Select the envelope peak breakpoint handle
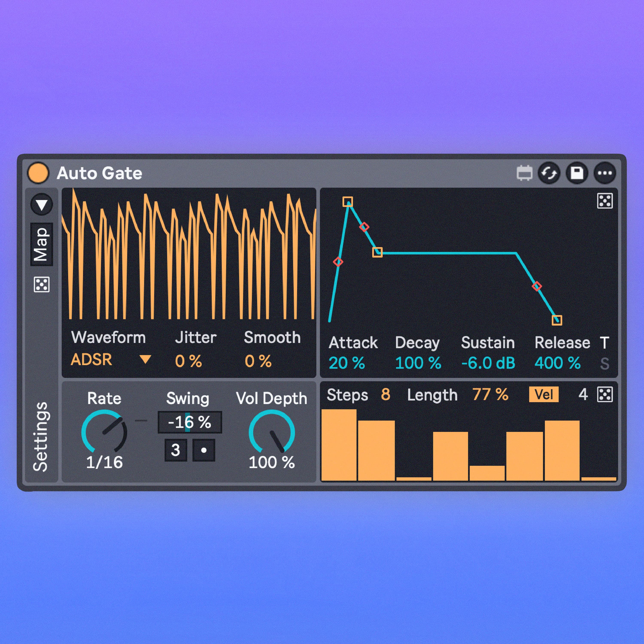The image size is (644, 644). [348, 202]
